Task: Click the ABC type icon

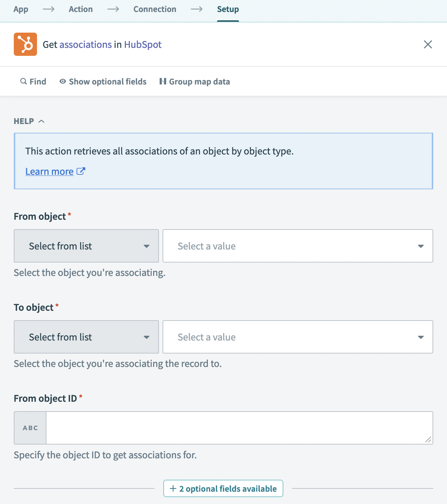Action: coord(30,428)
